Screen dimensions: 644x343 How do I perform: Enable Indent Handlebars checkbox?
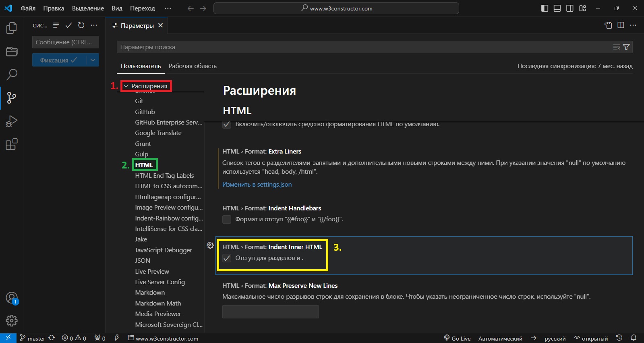(x=227, y=219)
